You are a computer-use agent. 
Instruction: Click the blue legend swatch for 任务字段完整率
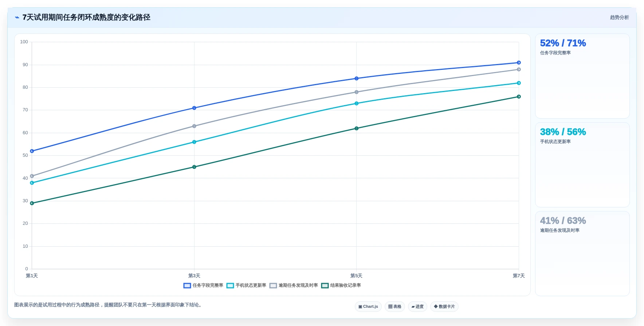tap(187, 286)
